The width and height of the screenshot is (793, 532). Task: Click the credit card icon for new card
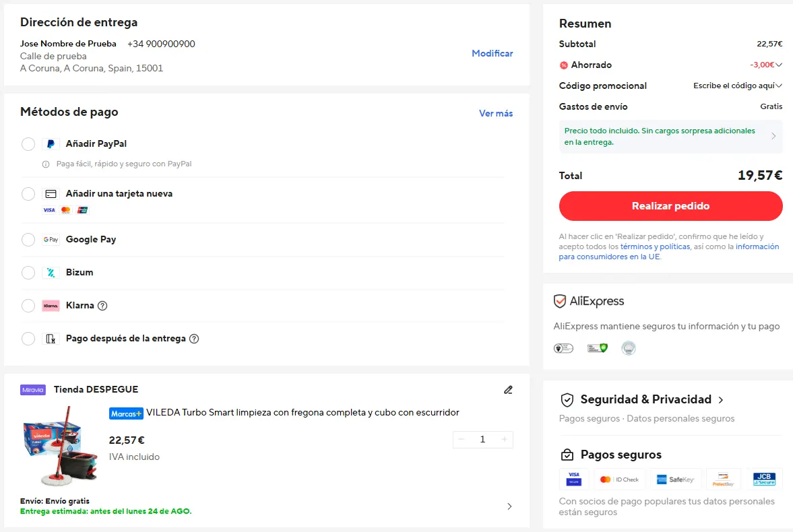point(51,194)
